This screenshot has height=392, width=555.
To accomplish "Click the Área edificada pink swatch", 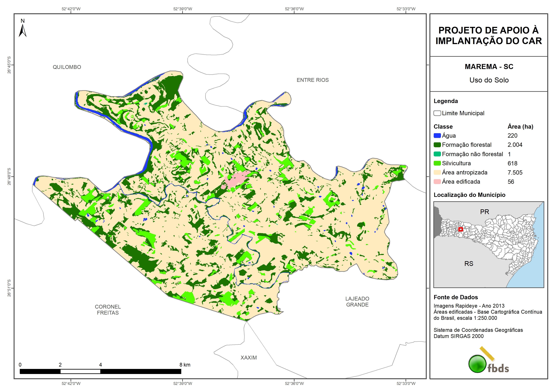I will click(437, 182).
